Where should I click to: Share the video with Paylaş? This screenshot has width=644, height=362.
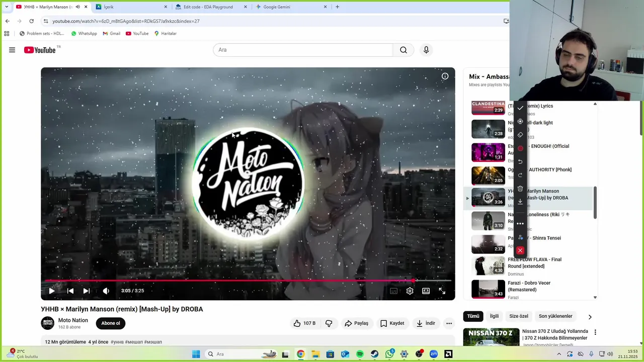[356, 323]
